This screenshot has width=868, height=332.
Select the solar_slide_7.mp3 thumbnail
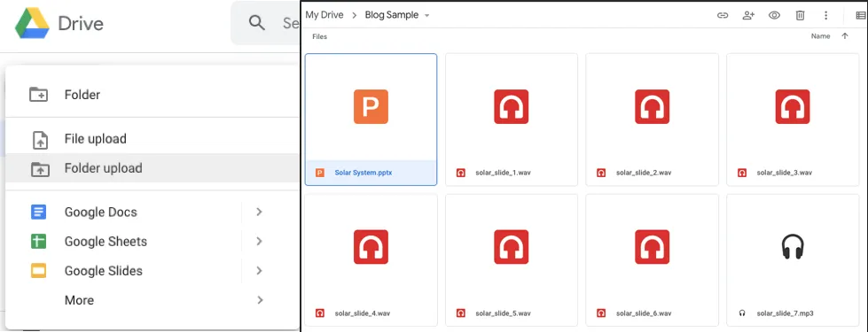[x=793, y=247]
